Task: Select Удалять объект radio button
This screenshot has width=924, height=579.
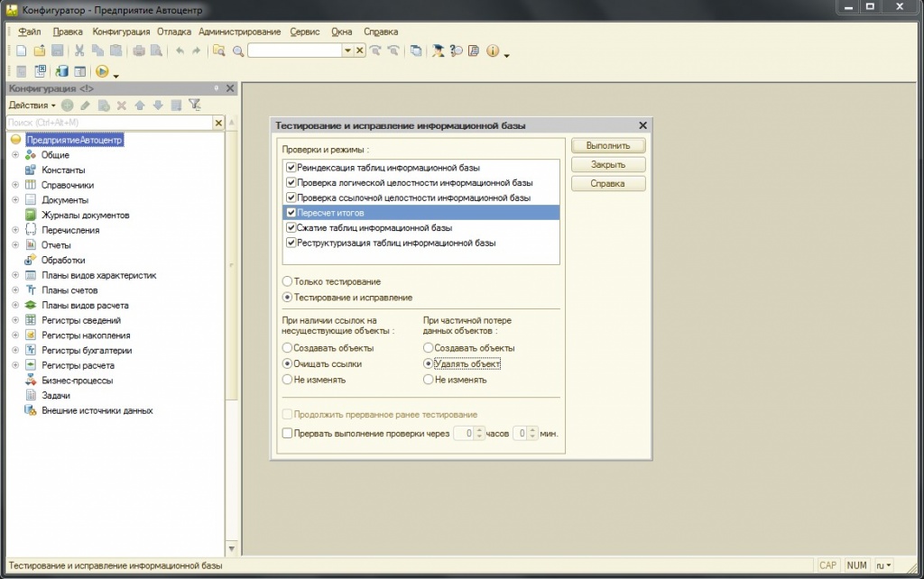Action: click(429, 364)
